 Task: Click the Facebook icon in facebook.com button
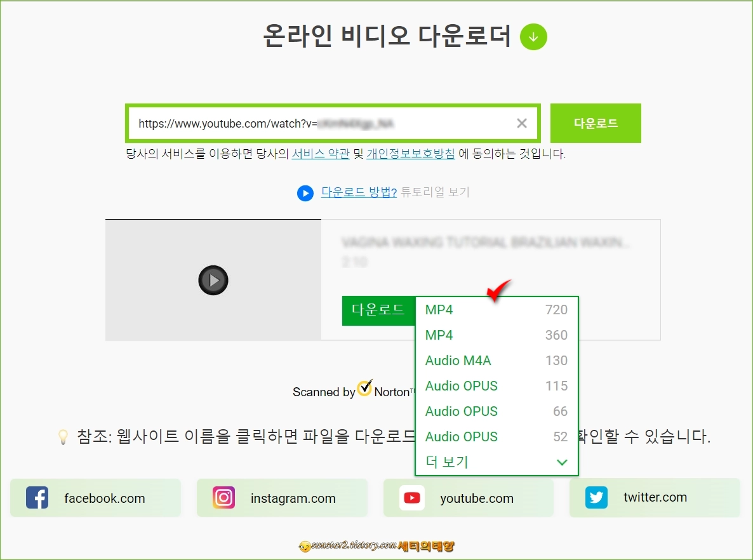tap(37, 498)
